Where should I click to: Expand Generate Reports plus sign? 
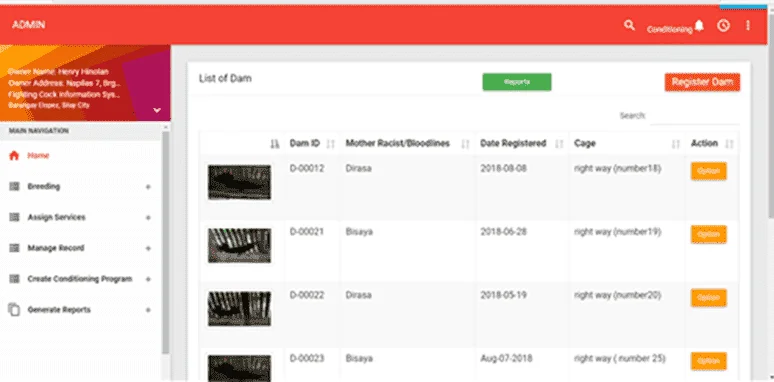[x=148, y=310]
